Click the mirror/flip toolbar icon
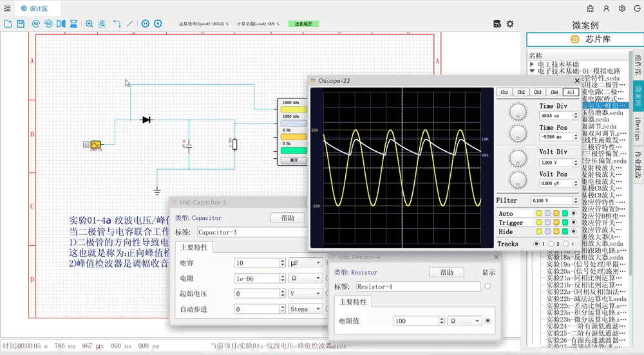The image size is (644, 355). [61, 24]
